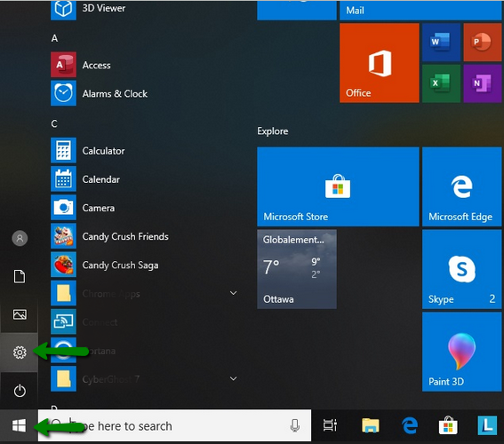Viewport: 504px width, 444px height.
Task: Open Task View on taskbar
Action: tap(330, 425)
